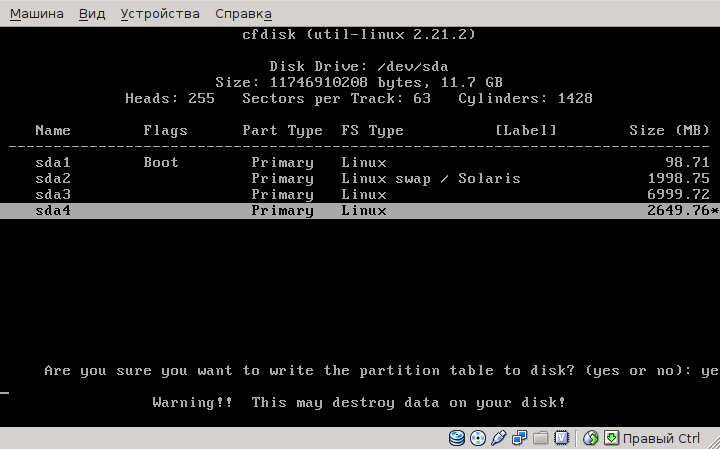This screenshot has width=720, height=449.
Task: Click the disk size 11746910208 bytes line
Action: 359,83
